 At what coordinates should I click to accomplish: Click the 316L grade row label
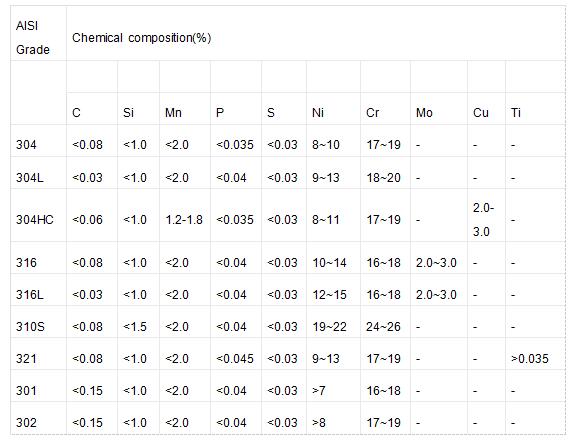click(x=29, y=295)
